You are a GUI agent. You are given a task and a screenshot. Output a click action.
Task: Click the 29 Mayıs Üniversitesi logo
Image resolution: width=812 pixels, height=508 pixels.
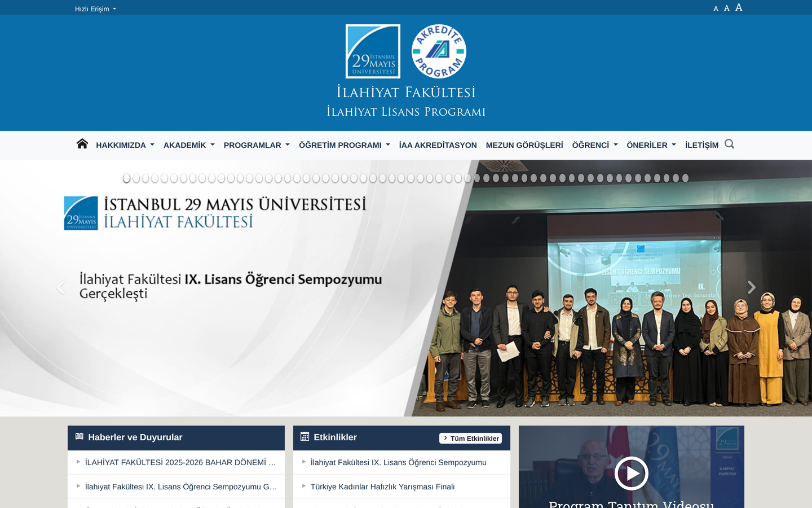pos(373,51)
